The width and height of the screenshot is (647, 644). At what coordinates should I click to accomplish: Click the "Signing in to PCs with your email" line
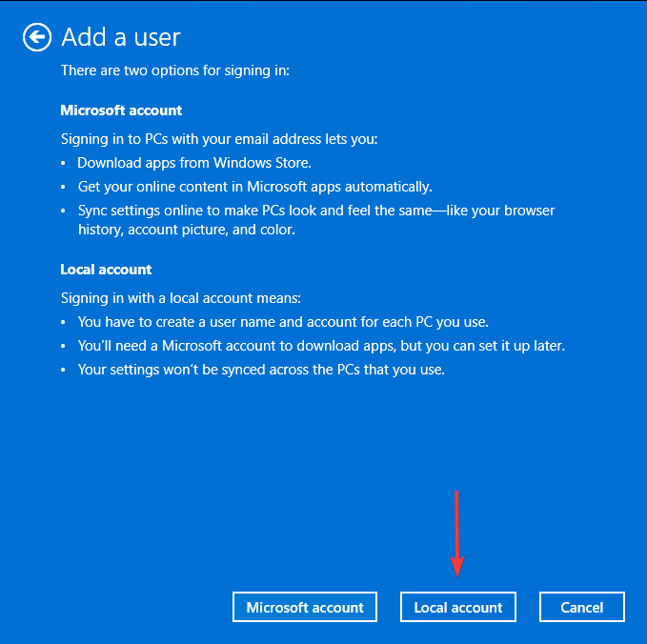tap(219, 139)
